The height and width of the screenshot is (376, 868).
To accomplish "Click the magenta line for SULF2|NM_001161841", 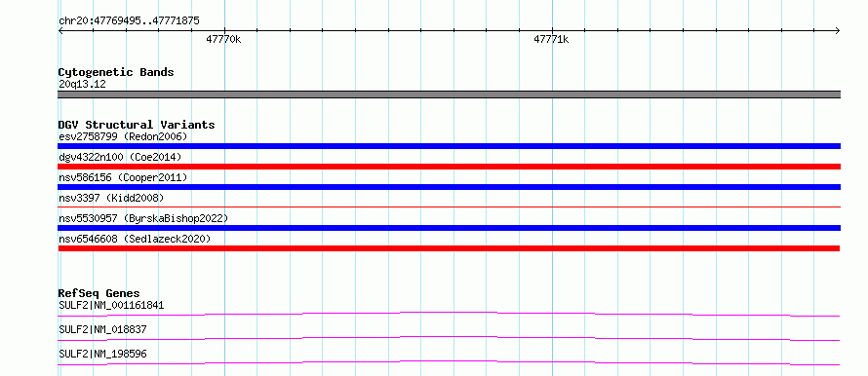I will (x=449, y=314).
